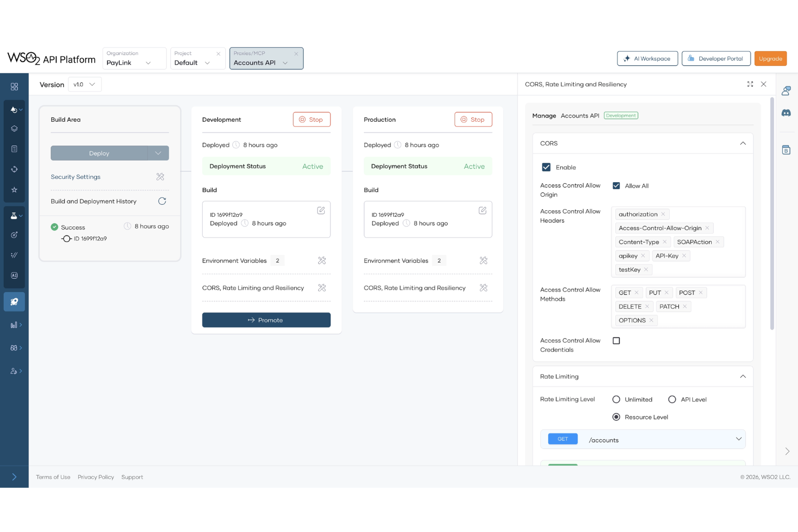The height and width of the screenshot is (532, 798).
Task: Remove the testKey header tag
Action: (646, 270)
